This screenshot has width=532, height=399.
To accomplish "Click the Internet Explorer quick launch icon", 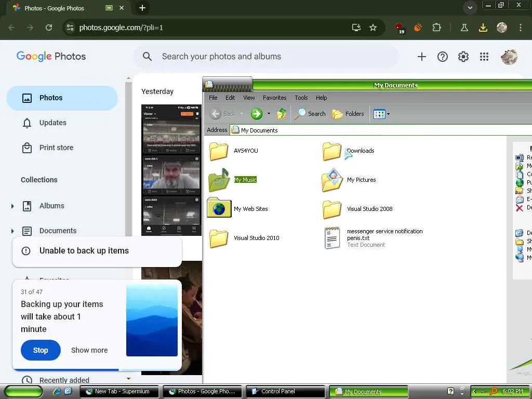I will (x=57, y=392).
